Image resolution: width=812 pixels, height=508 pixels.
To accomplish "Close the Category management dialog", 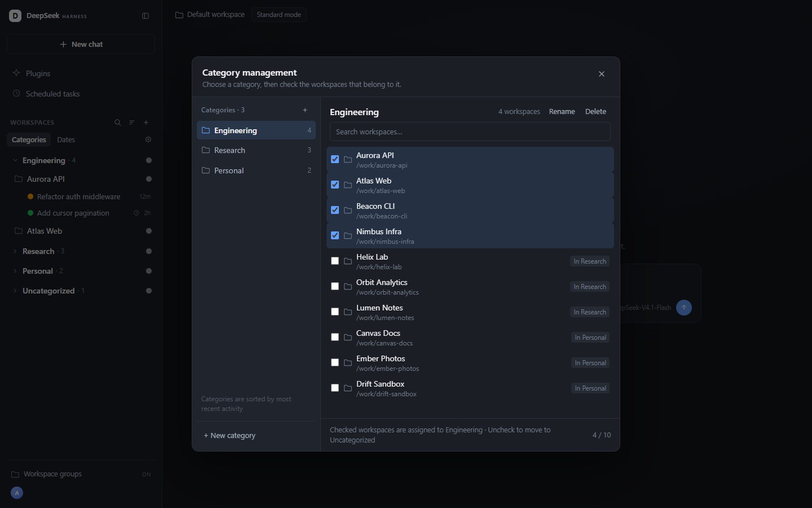I will 602,74.
